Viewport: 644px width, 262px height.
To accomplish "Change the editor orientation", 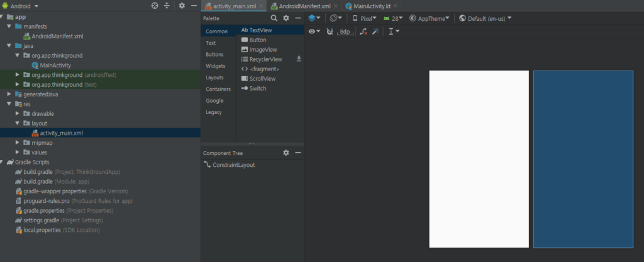I will (336, 18).
